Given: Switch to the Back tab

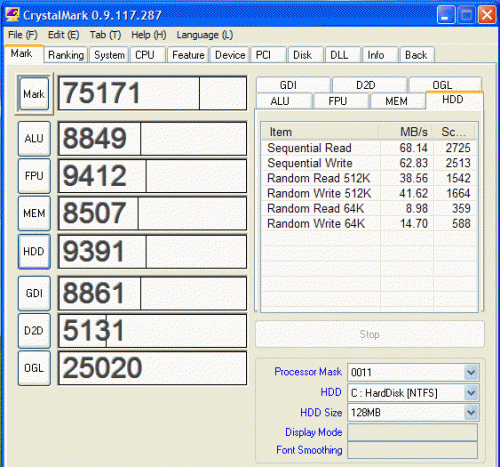Looking at the screenshot, I should pyautogui.click(x=417, y=55).
